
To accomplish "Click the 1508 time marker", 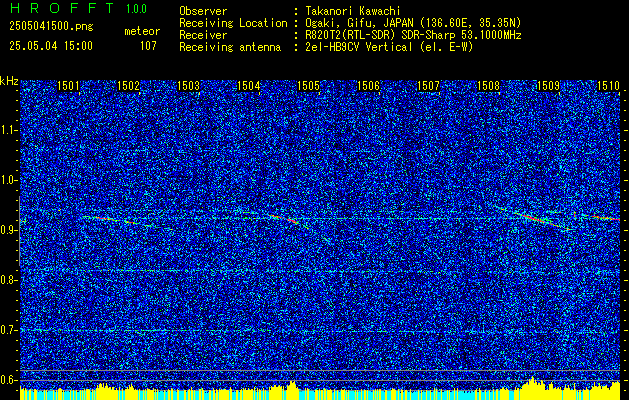I will (489, 86).
